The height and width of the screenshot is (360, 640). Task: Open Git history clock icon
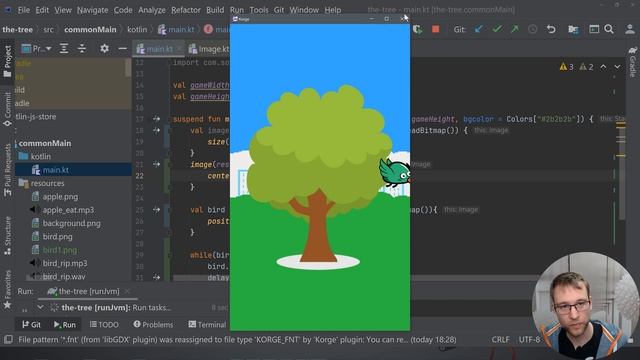[x=533, y=29]
